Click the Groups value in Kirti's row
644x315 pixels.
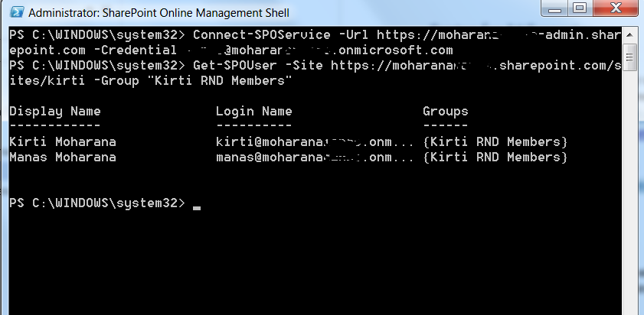[495, 142]
